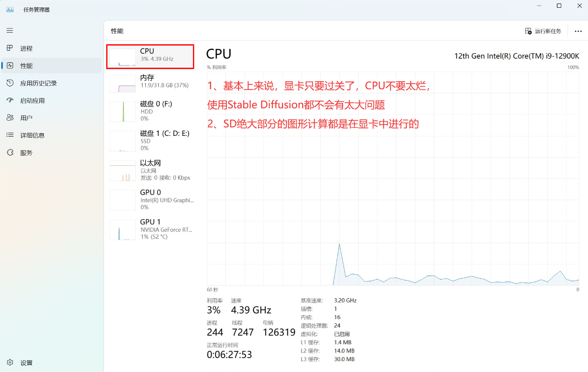Open 详细信息 (Details) list icon
Viewport: 588px width, 372px height.
[x=10, y=135]
